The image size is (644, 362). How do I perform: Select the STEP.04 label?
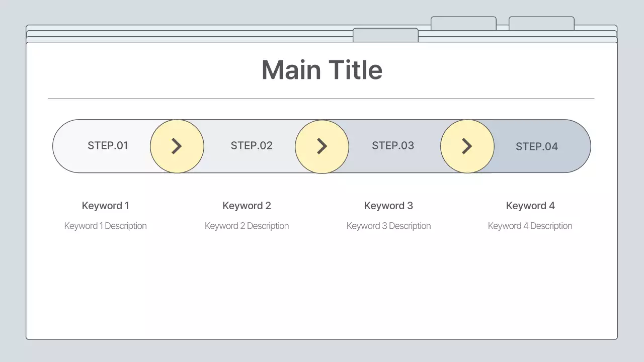click(x=537, y=147)
